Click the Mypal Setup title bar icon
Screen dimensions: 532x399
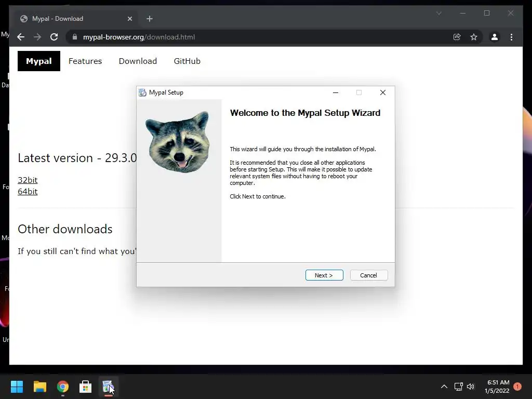pyautogui.click(x=142, y=92)
